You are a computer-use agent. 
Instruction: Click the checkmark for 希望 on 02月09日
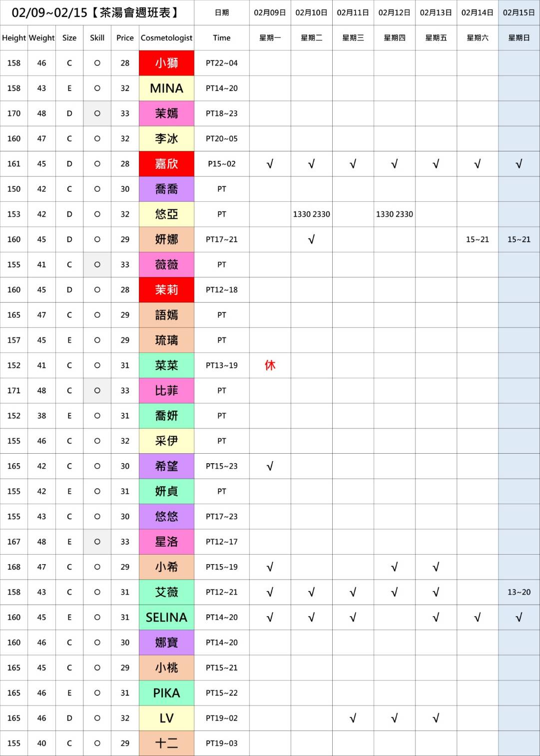270,466
